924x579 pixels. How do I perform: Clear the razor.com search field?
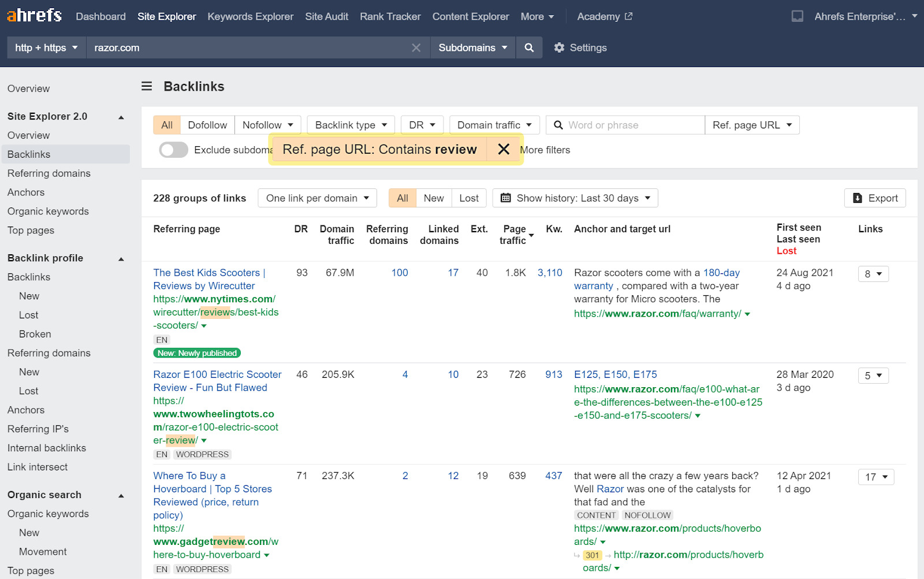coord(416,48)
